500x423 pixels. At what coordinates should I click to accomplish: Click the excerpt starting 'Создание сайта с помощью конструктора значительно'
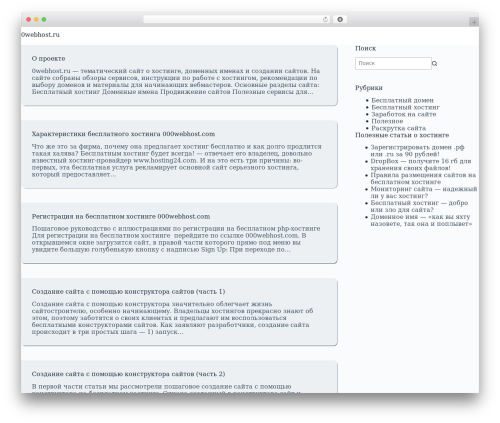pyautogui.click(x=172, y=318)
